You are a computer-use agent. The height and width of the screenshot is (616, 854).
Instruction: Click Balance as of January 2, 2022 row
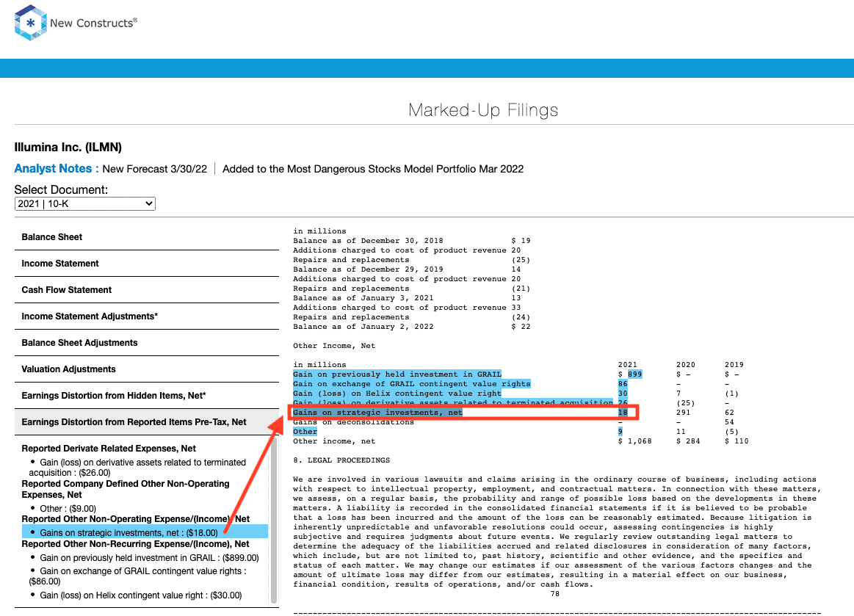coord(411,327)
